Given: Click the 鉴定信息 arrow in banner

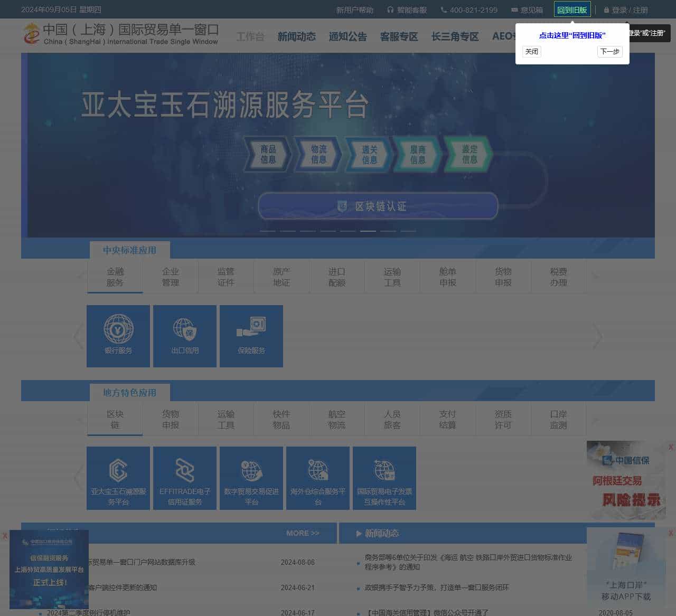Looking at the screenshot, I should pos(470,154).
